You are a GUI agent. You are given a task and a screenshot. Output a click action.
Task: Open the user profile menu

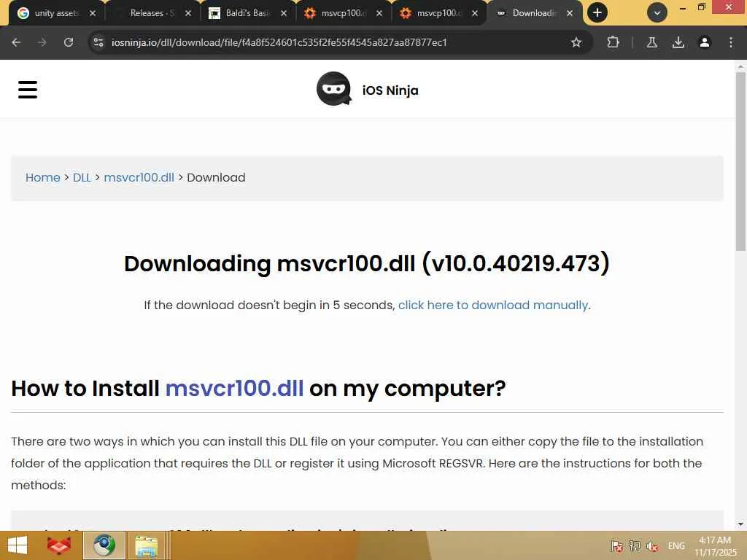704,42
